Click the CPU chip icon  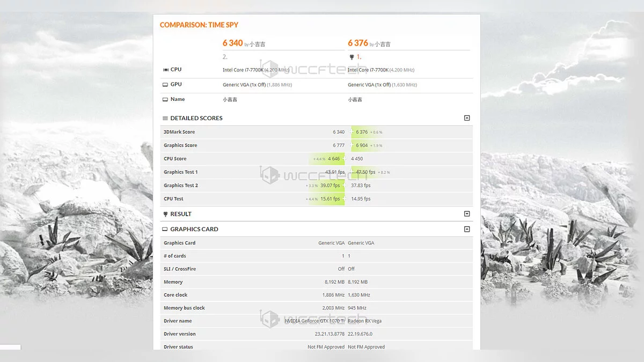pyautogui.click(x=165, y=70)
